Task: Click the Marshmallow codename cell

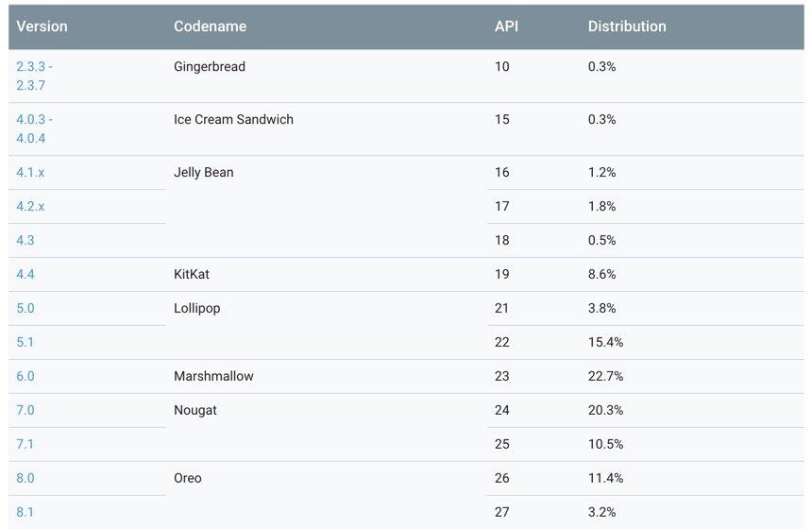Action: tap(213, 376)
